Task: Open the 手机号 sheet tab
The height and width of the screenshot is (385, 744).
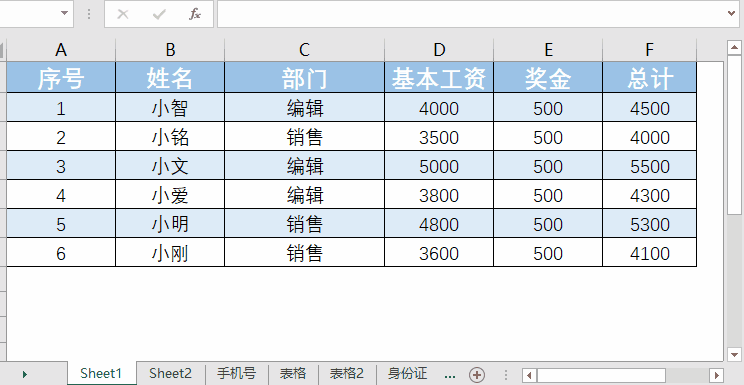Action: [x=236, y=373]
